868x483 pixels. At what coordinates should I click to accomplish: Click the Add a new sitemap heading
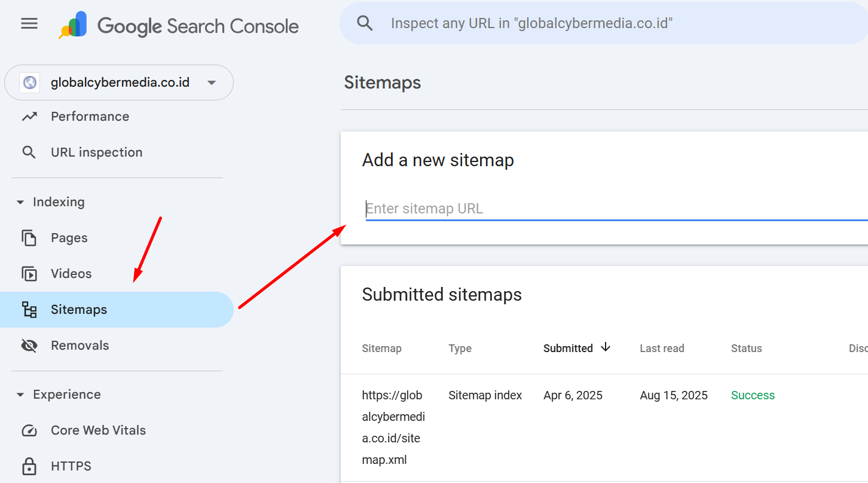click(438, 160)
